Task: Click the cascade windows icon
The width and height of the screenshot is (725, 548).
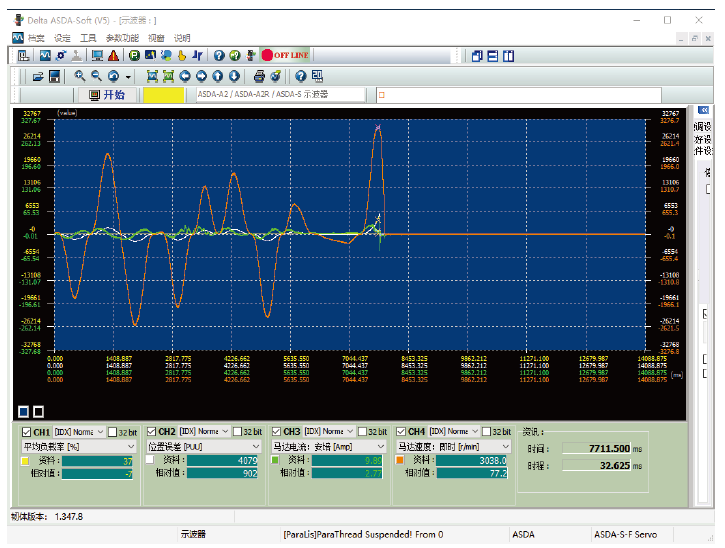Action: click(x=477, y=55)
